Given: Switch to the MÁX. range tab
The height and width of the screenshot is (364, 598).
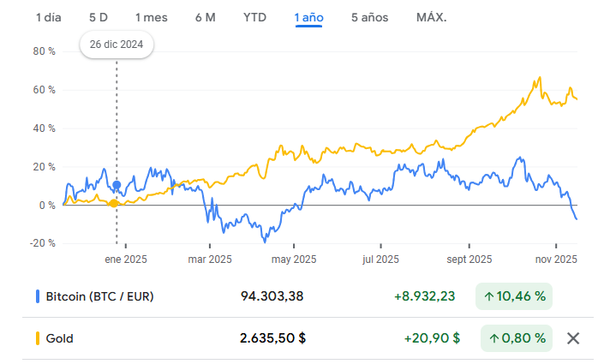Looking at the screenshot, I should (431, 17).
